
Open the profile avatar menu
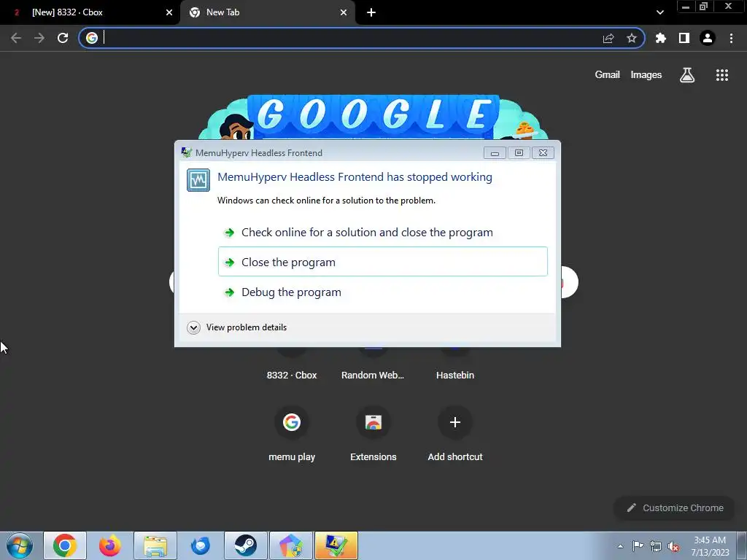click(708, 38)
